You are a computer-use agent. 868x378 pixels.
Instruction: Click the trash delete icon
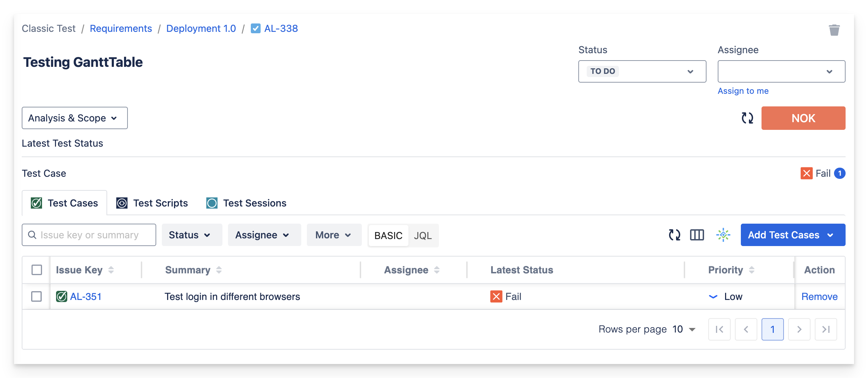click(834, 30)
